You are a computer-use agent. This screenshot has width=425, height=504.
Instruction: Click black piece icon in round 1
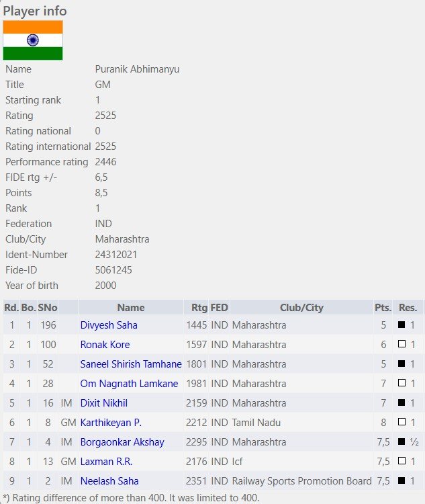(x=402, y=325)
